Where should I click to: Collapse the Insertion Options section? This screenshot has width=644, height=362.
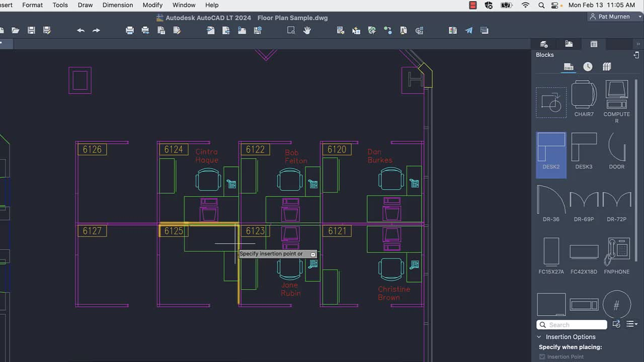[539, 337]
